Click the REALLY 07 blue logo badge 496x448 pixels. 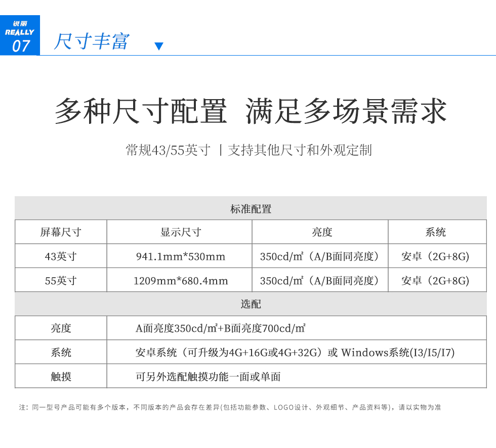(x=20, y=35)
